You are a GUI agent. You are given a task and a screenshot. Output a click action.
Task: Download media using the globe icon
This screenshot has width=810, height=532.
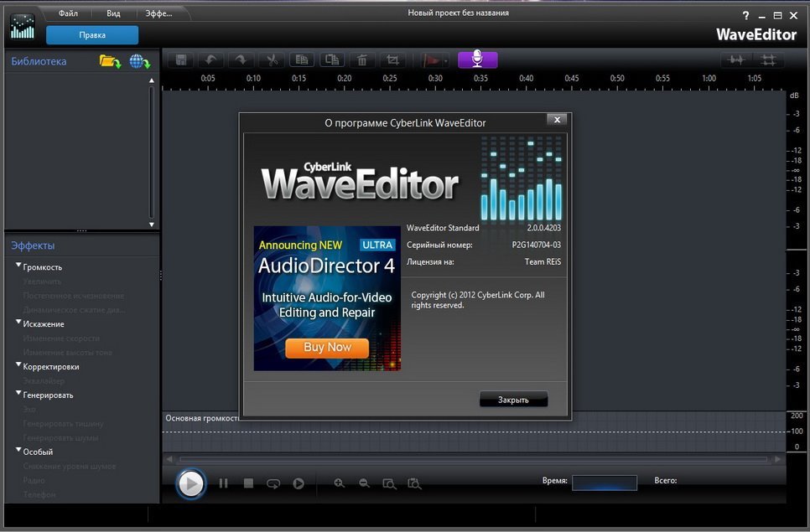point(139,61)
